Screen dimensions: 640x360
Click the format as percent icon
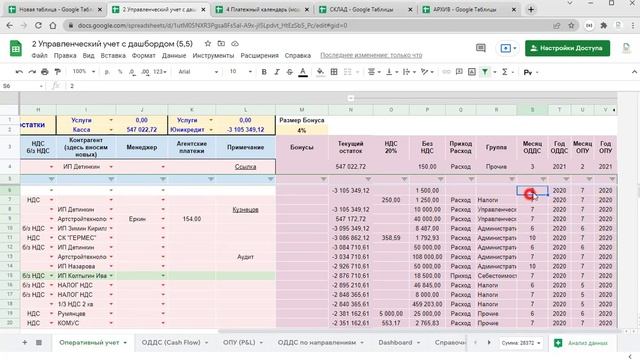pos(120,72)
